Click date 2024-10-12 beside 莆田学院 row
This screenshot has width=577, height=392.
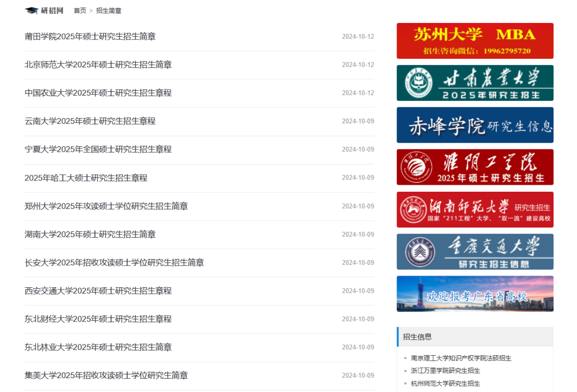[357, 36]
